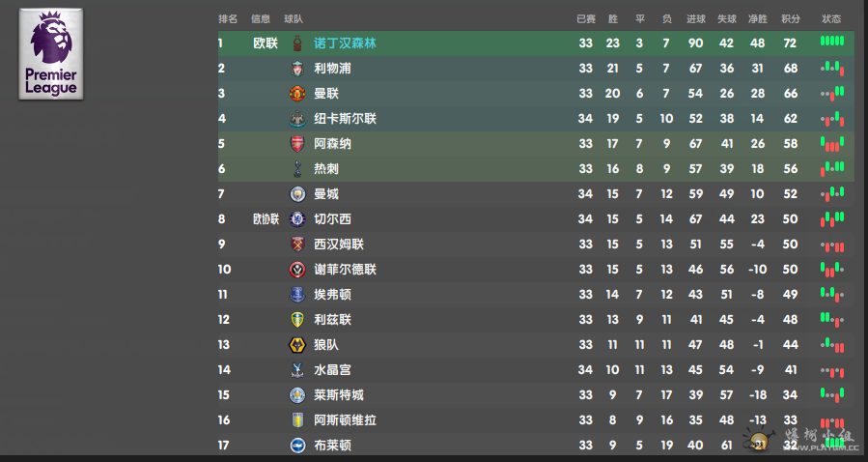Viewport: 868px width, 462px height.
Task: Click the Everton crest icon
Action: click(297, 295)
